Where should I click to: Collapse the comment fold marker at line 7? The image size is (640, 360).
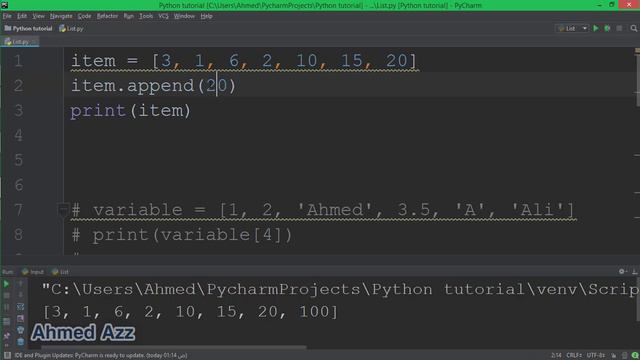point(63,210)
